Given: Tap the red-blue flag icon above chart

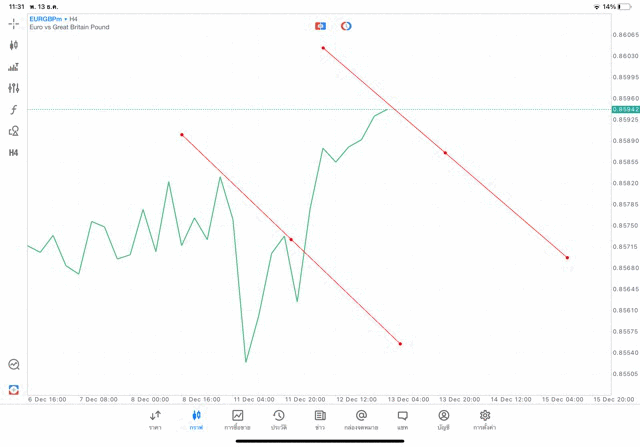Looking at the screenshot, I should click(320, 26).
